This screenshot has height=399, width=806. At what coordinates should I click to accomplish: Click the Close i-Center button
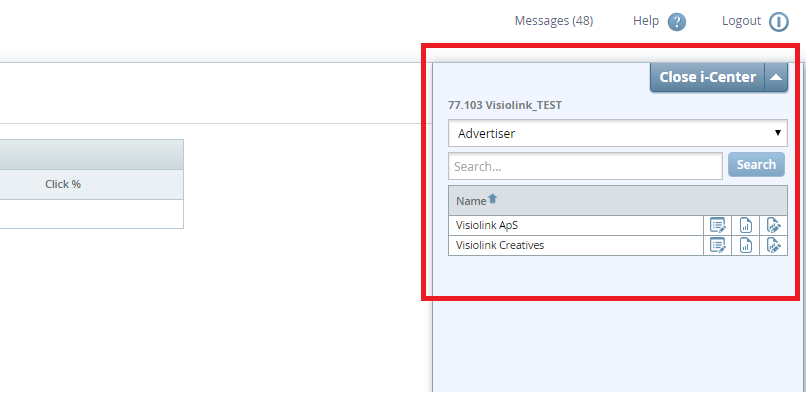[x=707, y=78]
